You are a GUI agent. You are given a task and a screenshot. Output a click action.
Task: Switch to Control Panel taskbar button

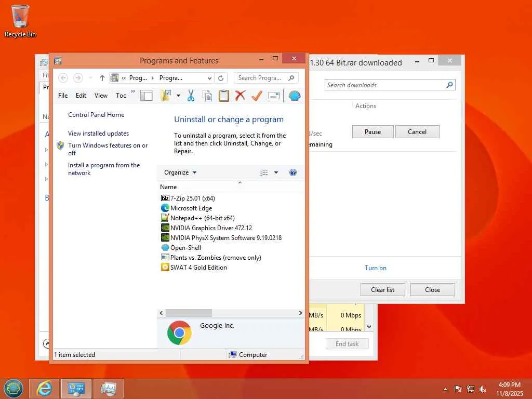tap(76, 389)
